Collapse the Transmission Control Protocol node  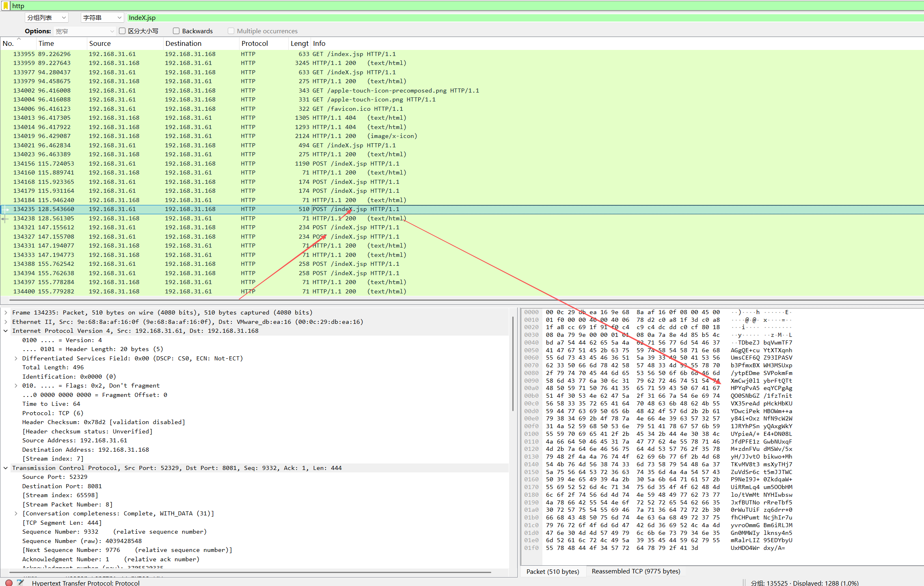tap(6, 468)
